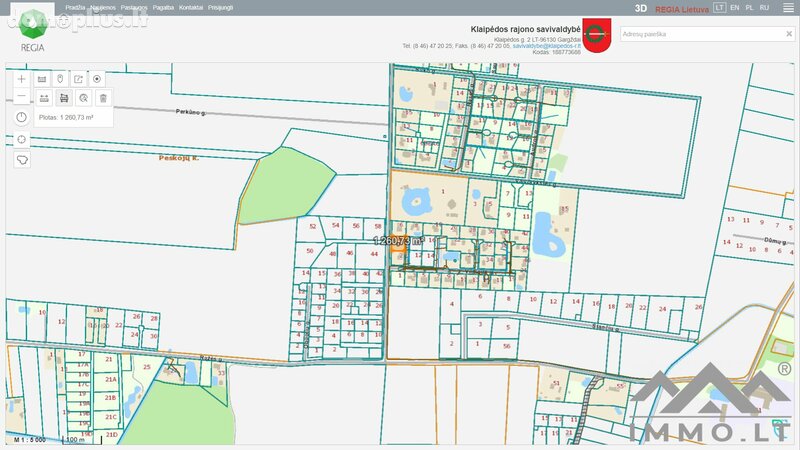Click the M 1 : 5 000 scale text
This screenshot has height=450, width=800.
(30, 439)
